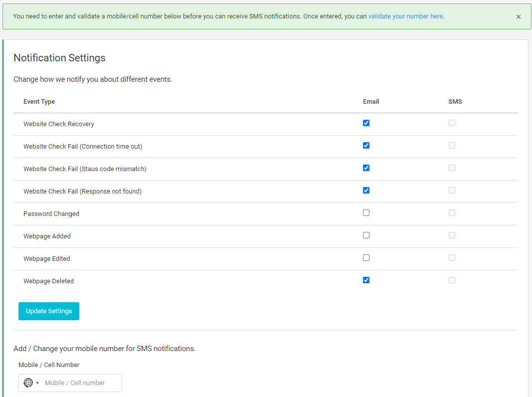
Task: Focus the Mobile / Cell number field
Action: click(x=80, y=383)
